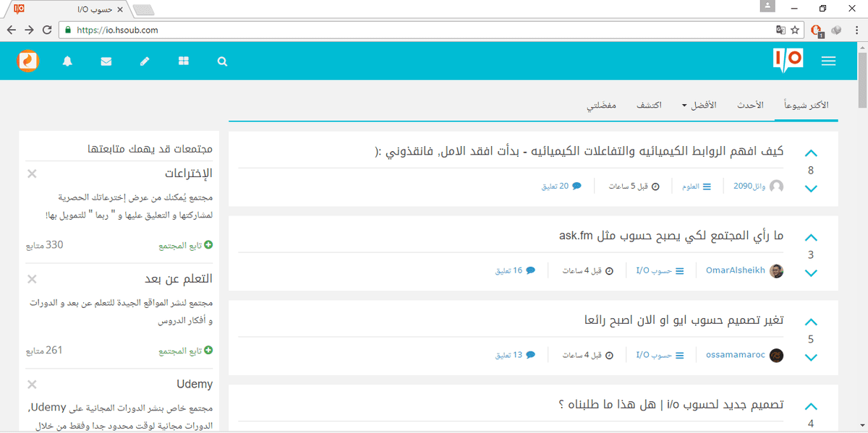Upvote the post by ossamamaroc
The width and height of the screenshot is (868, 433).
pyautogui.click(x=811, y=322)
